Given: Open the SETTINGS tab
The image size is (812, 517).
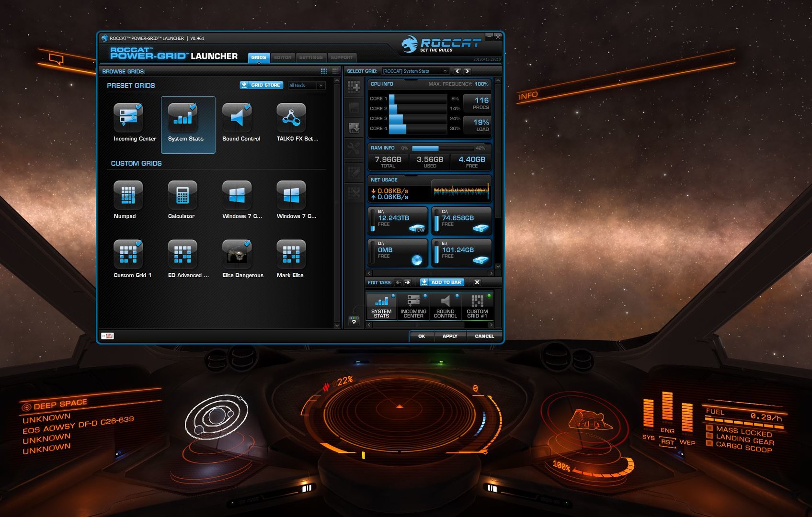Looking at the screenshot, I should [x=311, y=57].
